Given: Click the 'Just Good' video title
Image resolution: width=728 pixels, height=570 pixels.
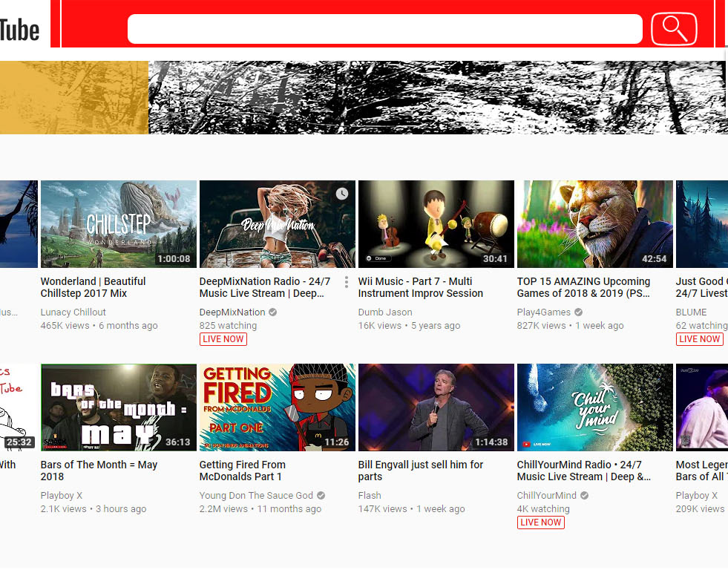Looking at the screenshot, I should tap(701, 287).
